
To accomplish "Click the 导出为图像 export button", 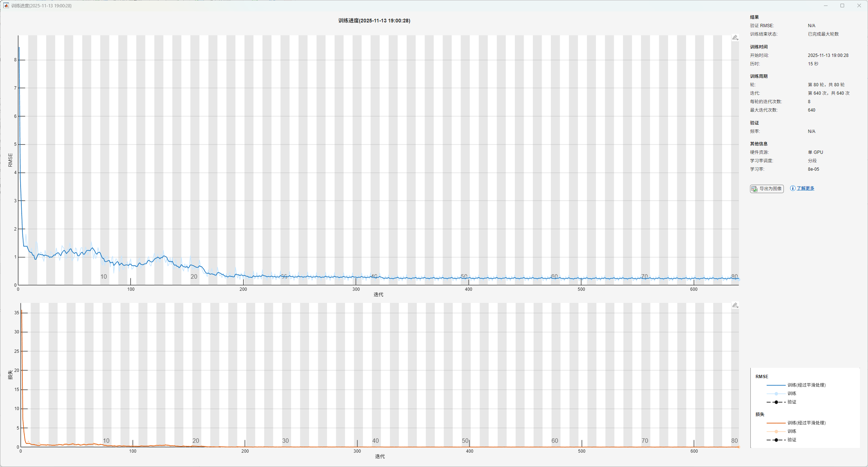I will pyautogui.click(x=767, y=189).
